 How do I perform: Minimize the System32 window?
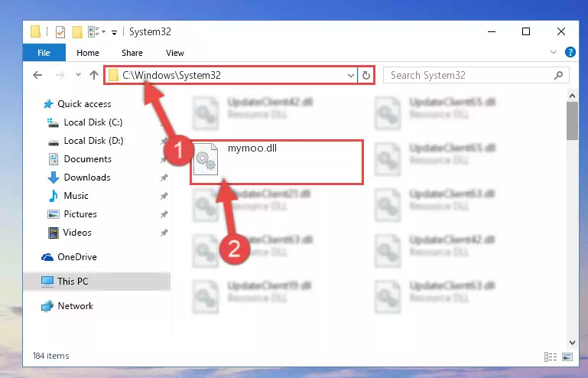tap(492, 32)
